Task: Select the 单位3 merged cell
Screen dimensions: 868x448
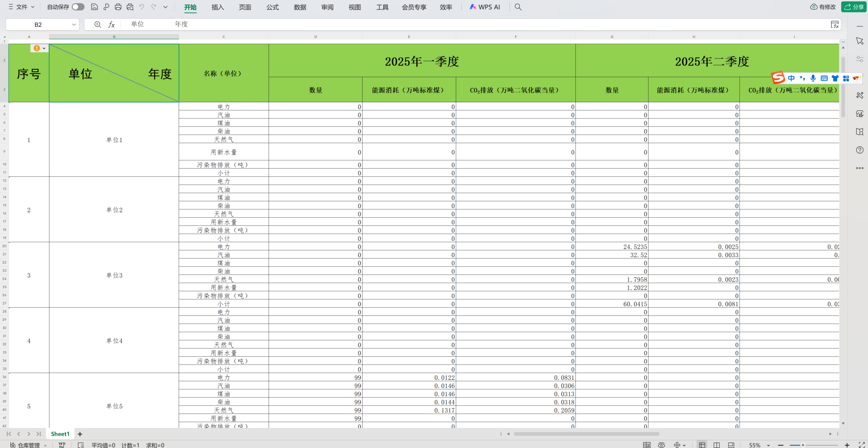Action: pos(114,275)
